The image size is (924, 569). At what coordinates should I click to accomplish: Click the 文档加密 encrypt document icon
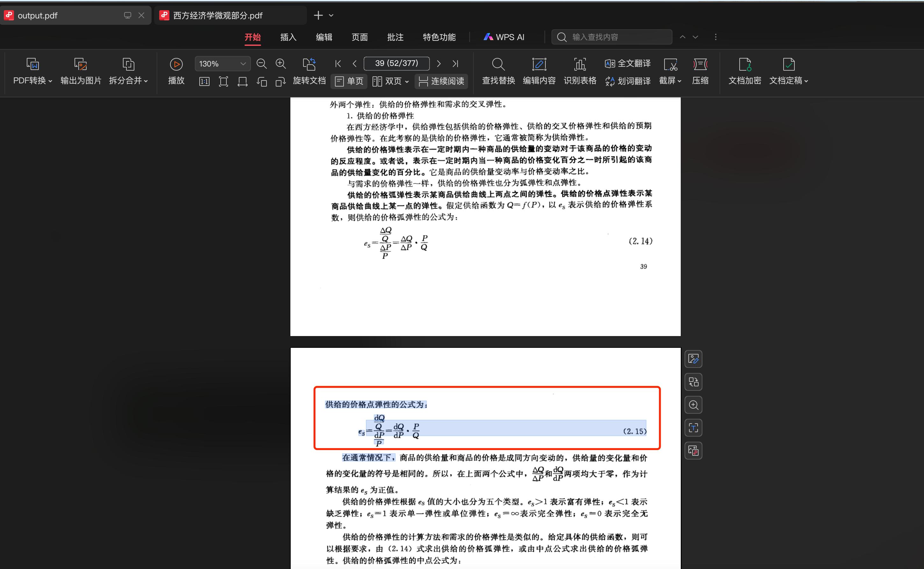pos(744,64)
